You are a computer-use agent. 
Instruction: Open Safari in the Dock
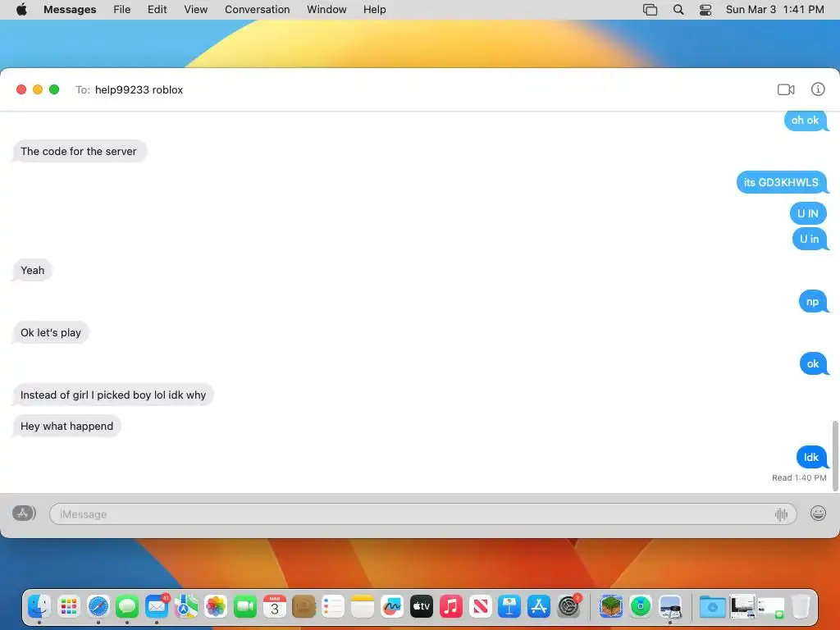[x=98, y=607]
